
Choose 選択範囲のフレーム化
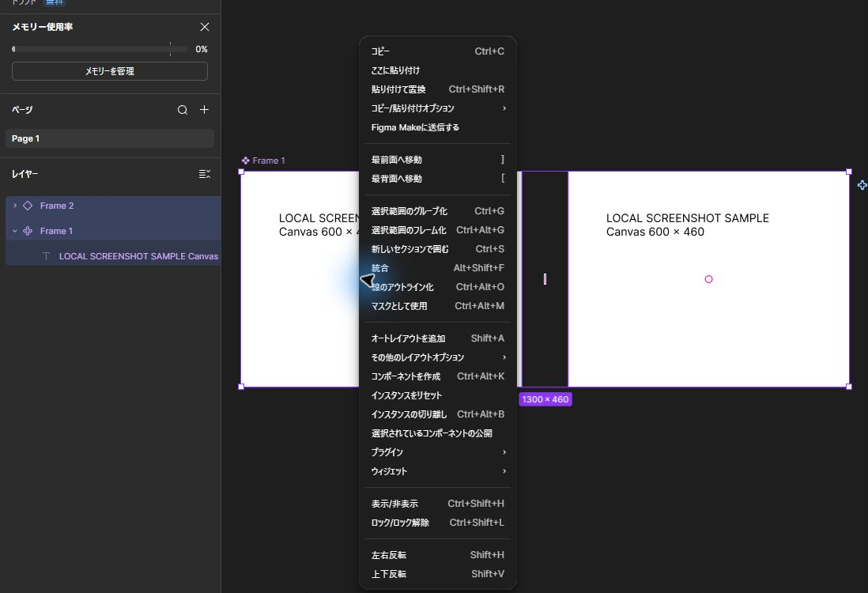pyautogui.click(x=438, y=230)
